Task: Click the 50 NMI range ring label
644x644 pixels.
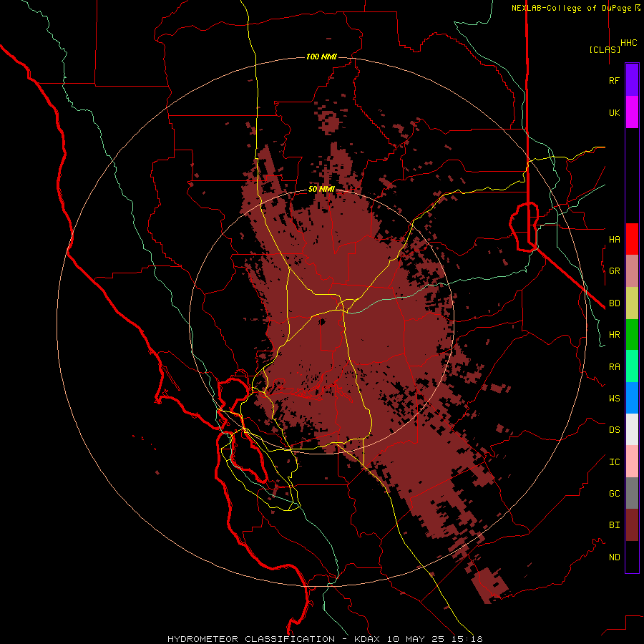Action: coord(321,190)
